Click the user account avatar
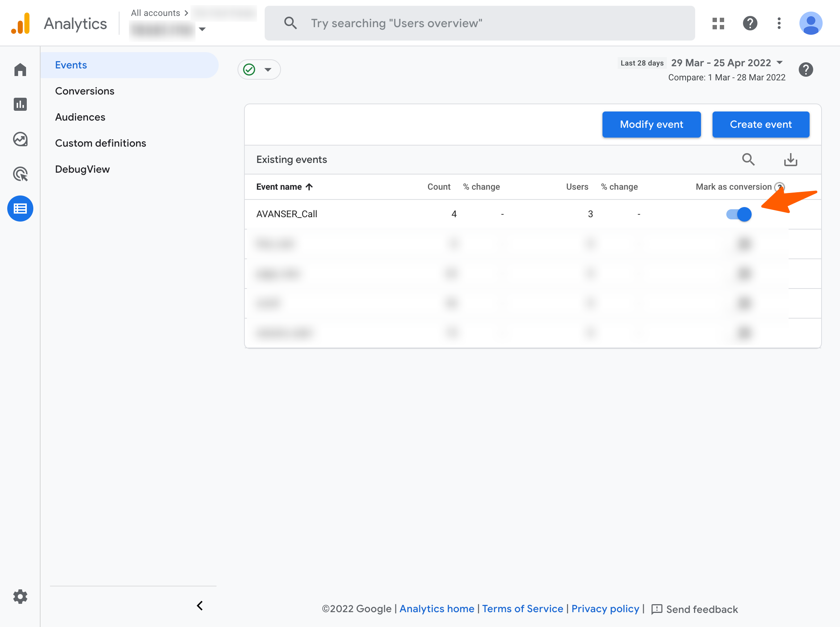 click(x=810, y=24)
